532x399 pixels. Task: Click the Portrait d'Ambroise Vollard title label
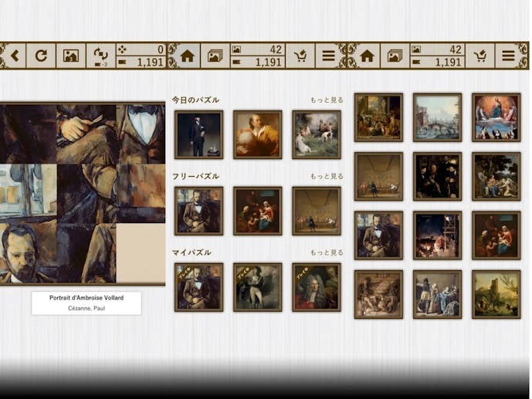point(86,298)
